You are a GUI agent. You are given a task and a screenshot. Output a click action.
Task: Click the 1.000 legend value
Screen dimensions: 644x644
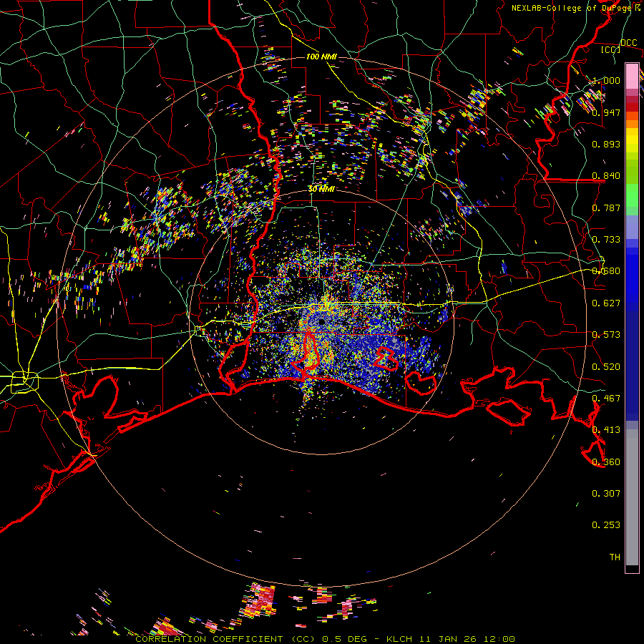[606, 80]
